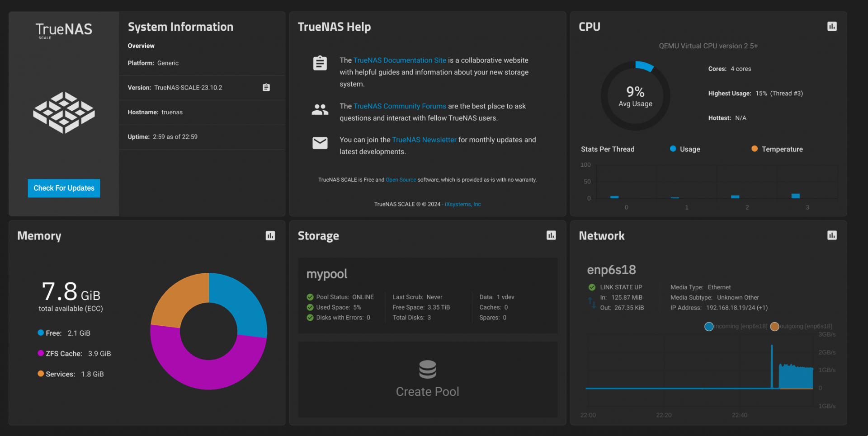Click the 9% Avg Usage gauge

click(x=635, y=96)
